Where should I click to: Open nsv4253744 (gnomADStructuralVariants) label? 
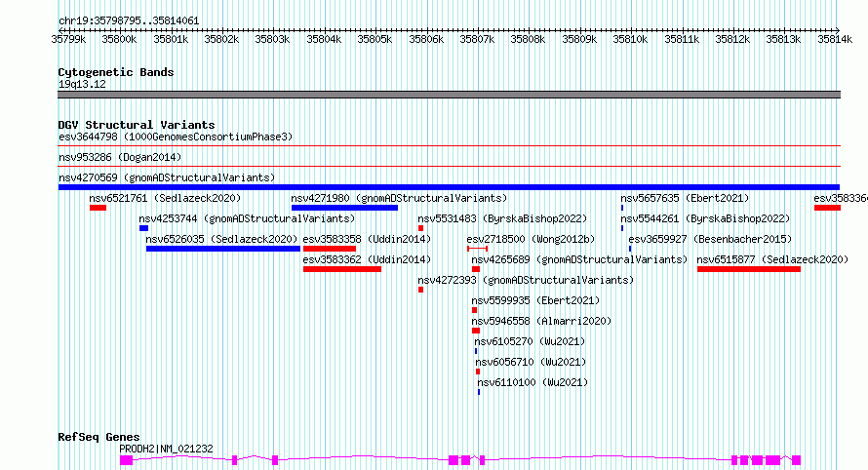point(247,218)
